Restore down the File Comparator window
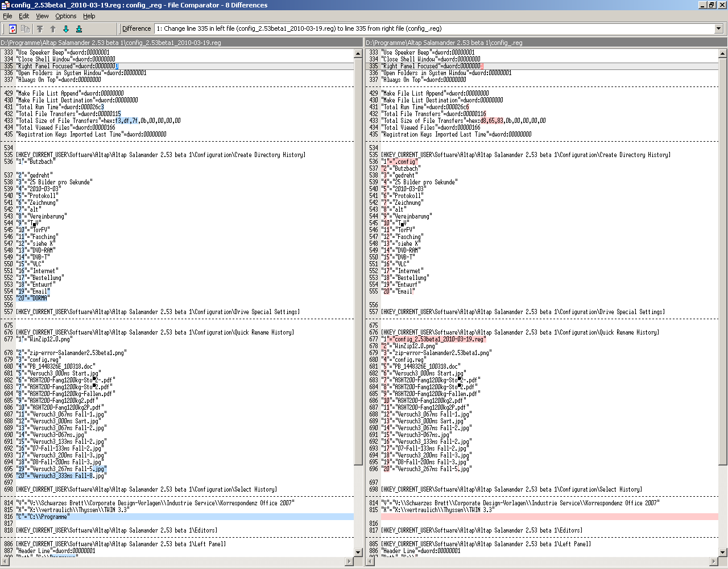Viewport: 728px width, 569px height. (711, 5)
